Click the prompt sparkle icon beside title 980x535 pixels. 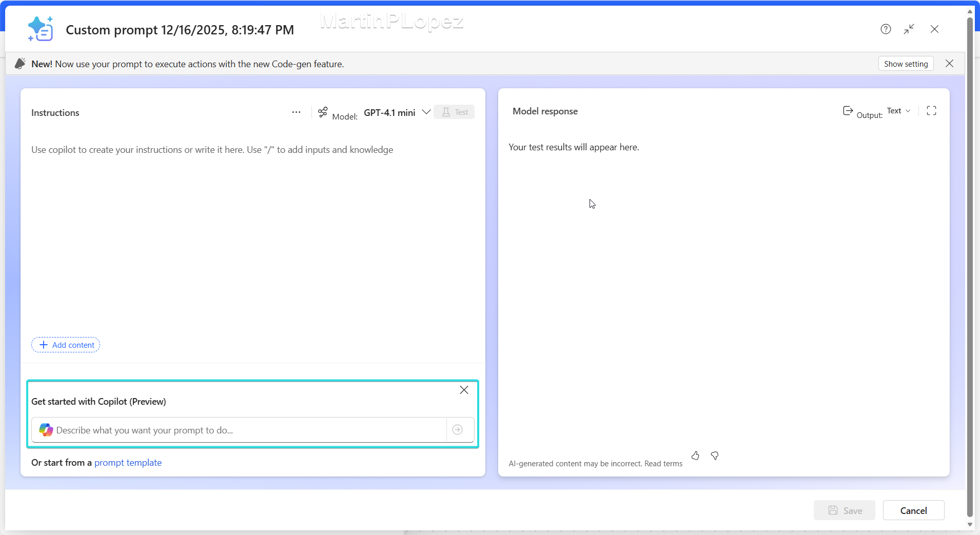41,29
